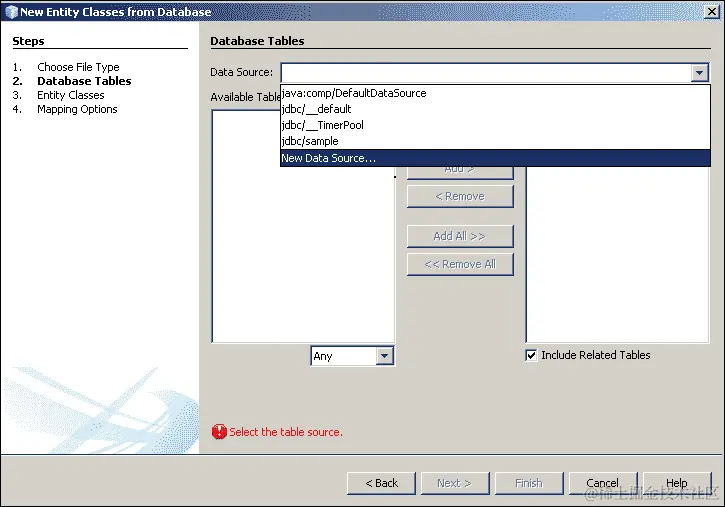Select java:comp/DefaultDataSource from the list

pos(495,93)
